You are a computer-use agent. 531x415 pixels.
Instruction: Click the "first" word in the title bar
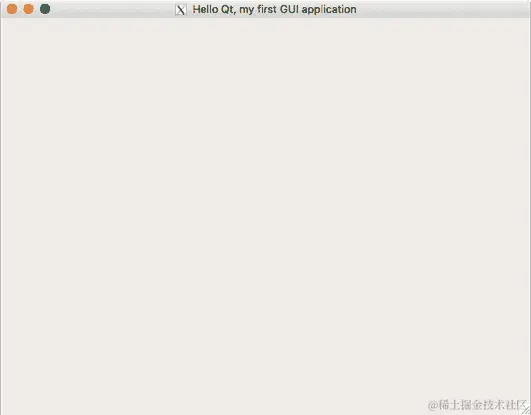[267, 9]
